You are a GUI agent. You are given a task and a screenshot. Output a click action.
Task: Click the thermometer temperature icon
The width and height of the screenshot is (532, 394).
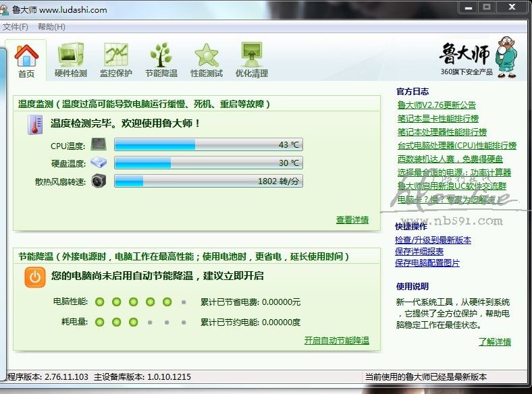coord(34,125)
